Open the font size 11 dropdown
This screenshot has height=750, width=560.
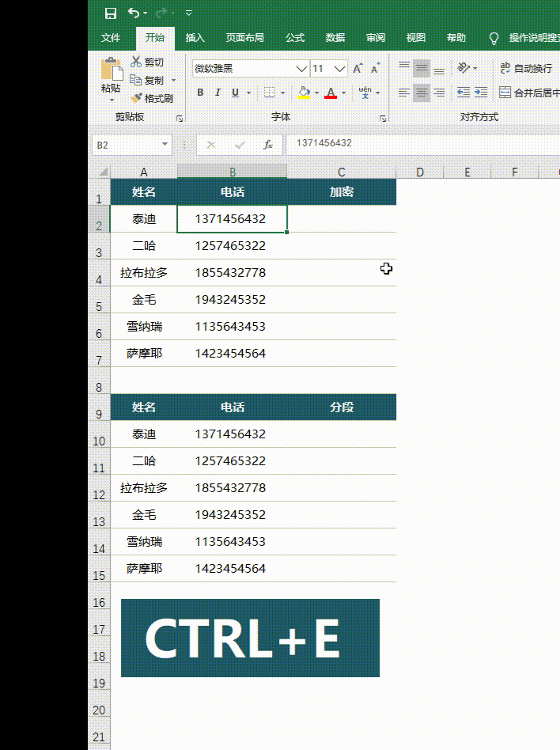tap(339, 69)
